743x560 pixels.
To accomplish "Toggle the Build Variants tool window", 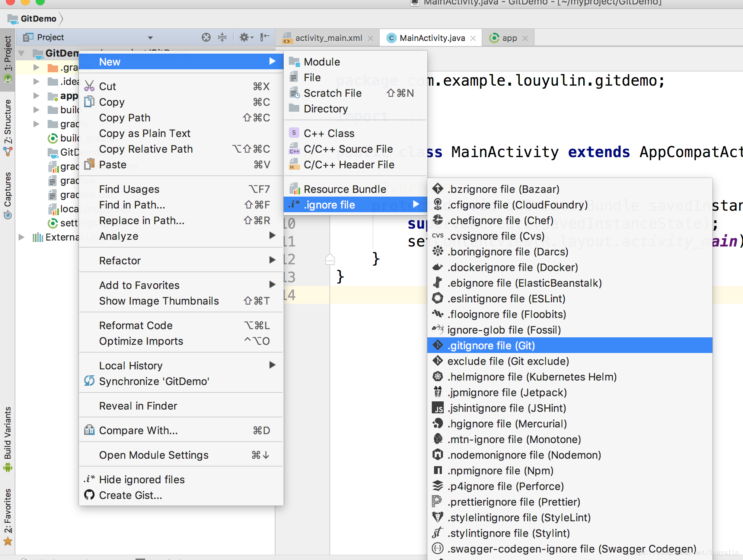I will 7,439.
